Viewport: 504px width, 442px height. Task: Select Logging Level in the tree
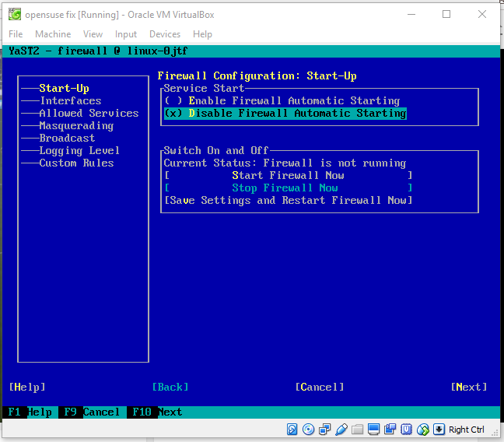coord(79,150)
